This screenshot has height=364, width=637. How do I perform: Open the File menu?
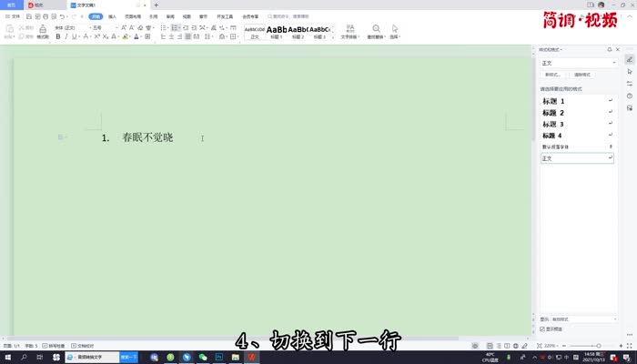13,16
